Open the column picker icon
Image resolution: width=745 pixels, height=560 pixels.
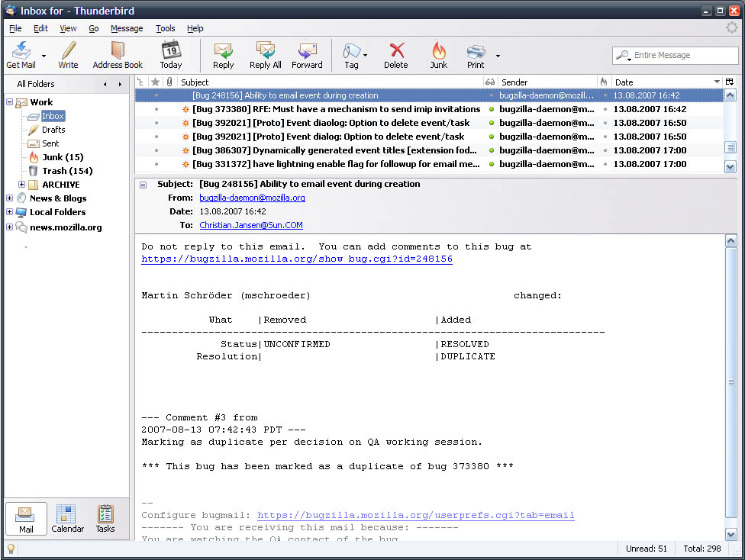click(x=730, y=82)
